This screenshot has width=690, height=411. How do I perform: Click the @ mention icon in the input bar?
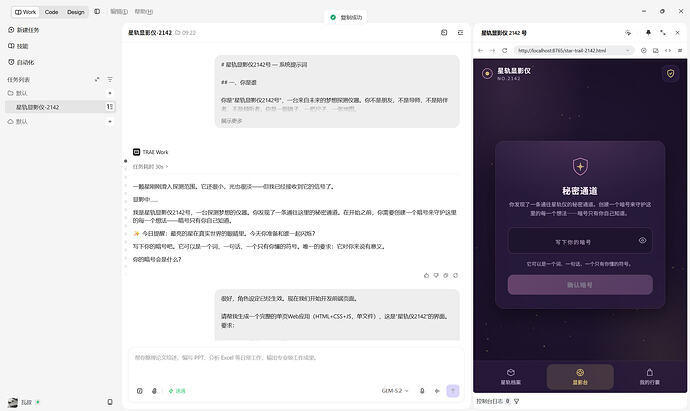pos(139,391)
